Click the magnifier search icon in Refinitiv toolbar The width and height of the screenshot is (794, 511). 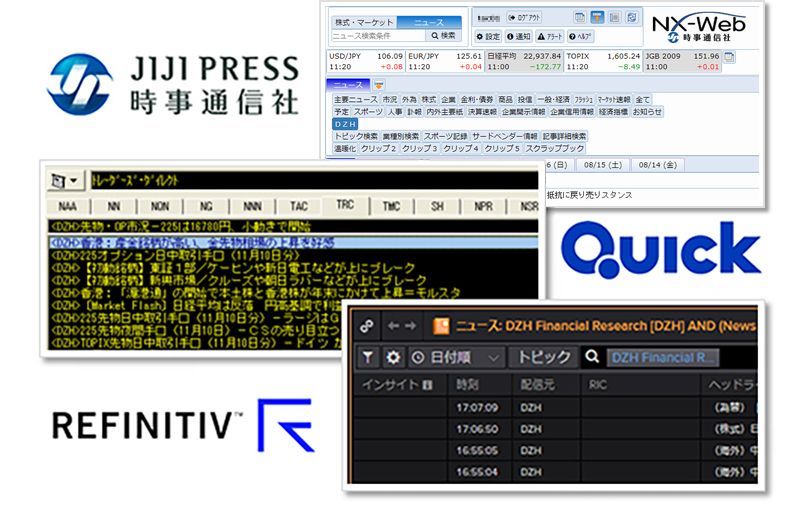[591, 357]
